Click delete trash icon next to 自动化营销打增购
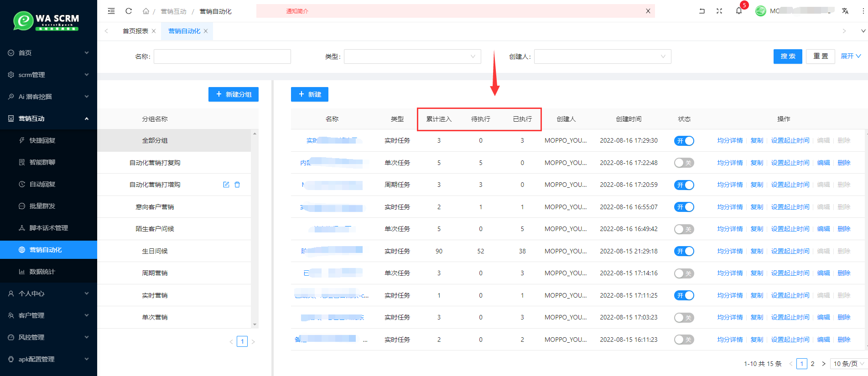868x376 pixels. (x=237, y=185)
